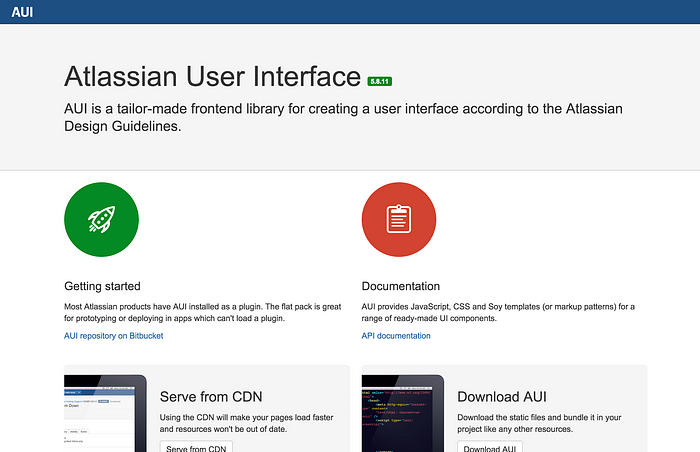Click the code screenshot thumbnail beside Download AUI
700x452 pixels.
coord(403,413)
